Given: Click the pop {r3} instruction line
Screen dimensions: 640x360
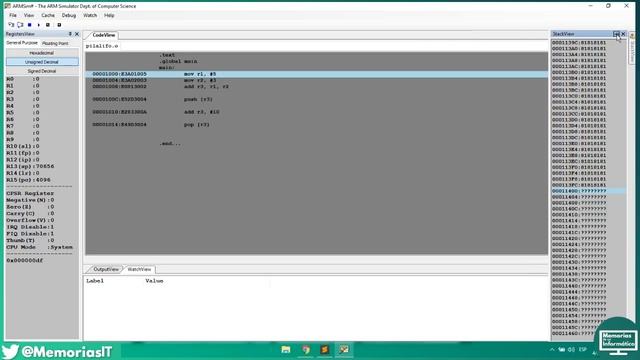Looking at the screenshot, I should pyautogui.click(x=316, y=124).
